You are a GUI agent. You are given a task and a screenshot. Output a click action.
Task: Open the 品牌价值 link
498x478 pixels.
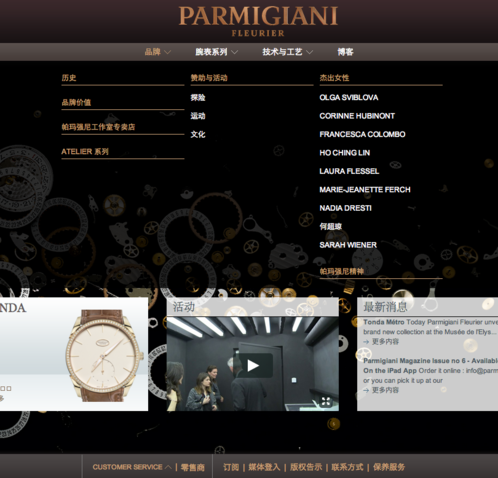click(76, 102)
